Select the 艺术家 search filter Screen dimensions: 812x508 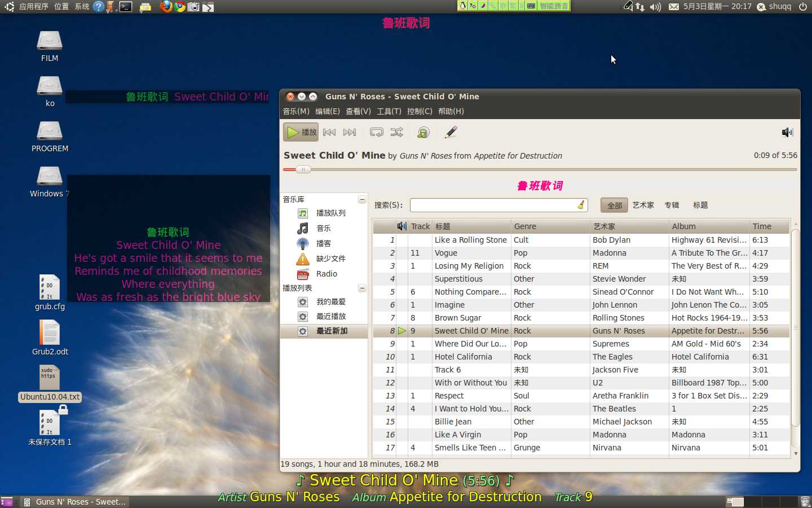[x=643, y=205]
